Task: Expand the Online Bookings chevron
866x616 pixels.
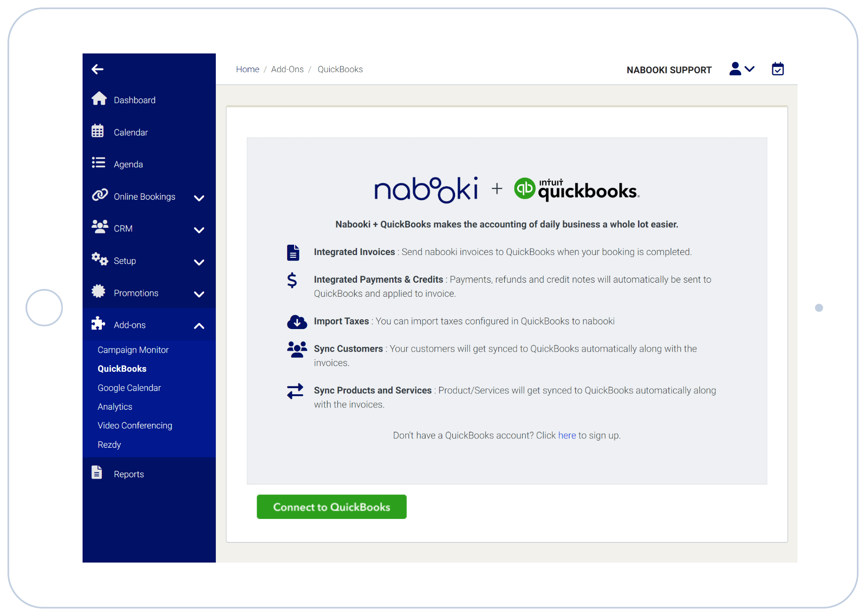Action: pos(199,198)
